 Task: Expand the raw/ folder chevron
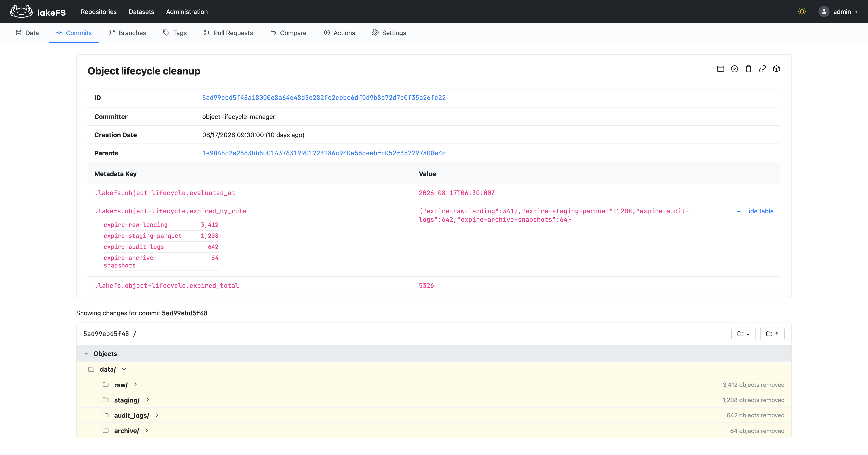coord(135,385)
